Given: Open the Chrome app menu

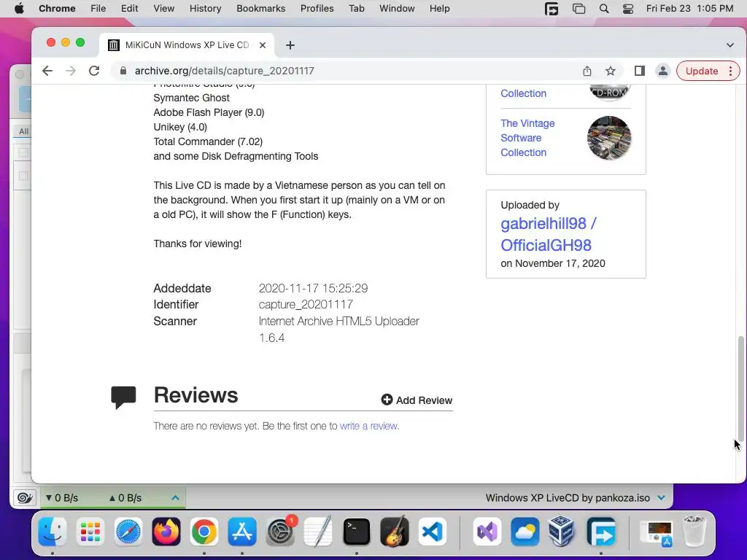Looking at the screenshot, I should (x=57, y=9).
